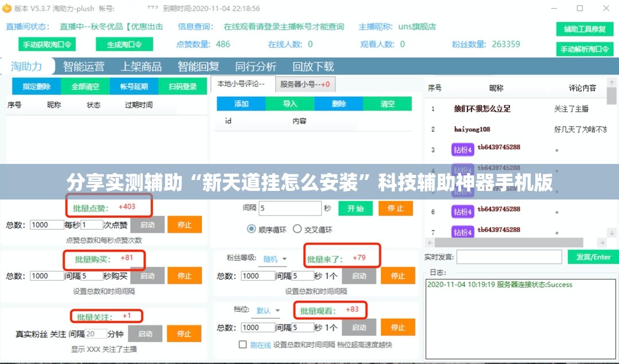The width and height of the screenshot is (619, 364).
Task: Click 停止 in the 批量点赞 row
Action: coord(185,225)
